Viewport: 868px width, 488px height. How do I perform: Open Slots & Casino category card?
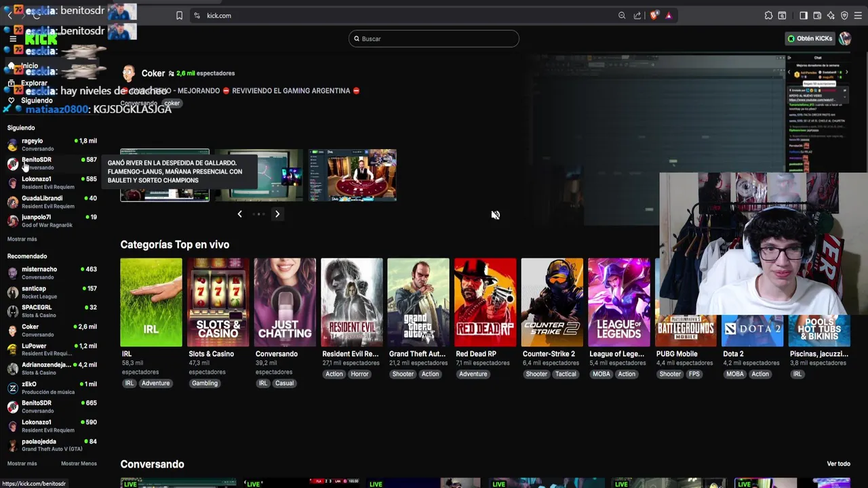(218, 302)
